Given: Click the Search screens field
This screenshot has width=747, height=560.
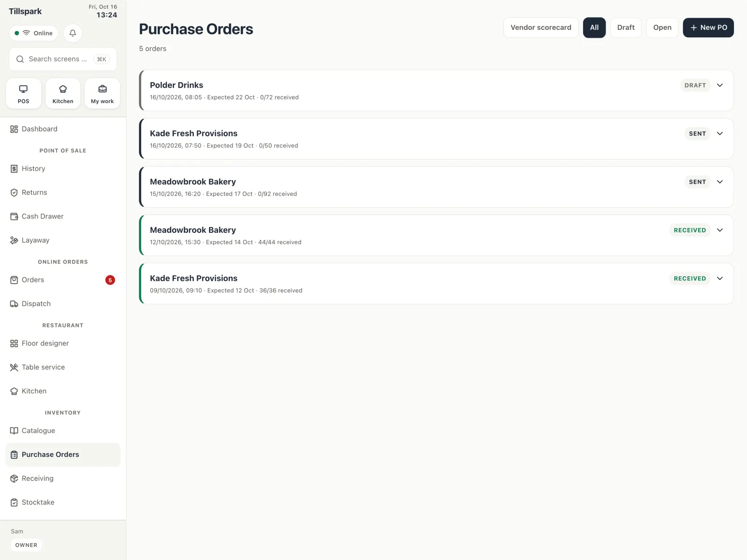Looking at the screenshot, I should 63,59.
